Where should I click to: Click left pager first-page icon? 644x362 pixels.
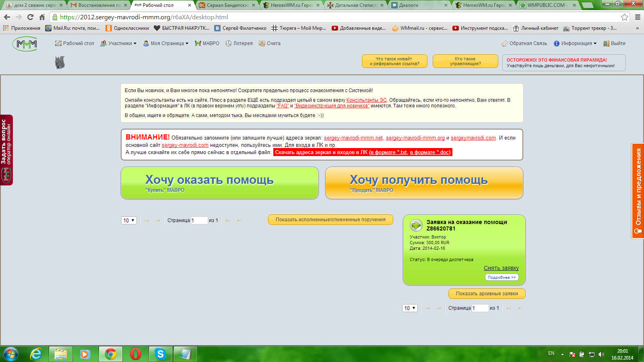tap(147, 220)
